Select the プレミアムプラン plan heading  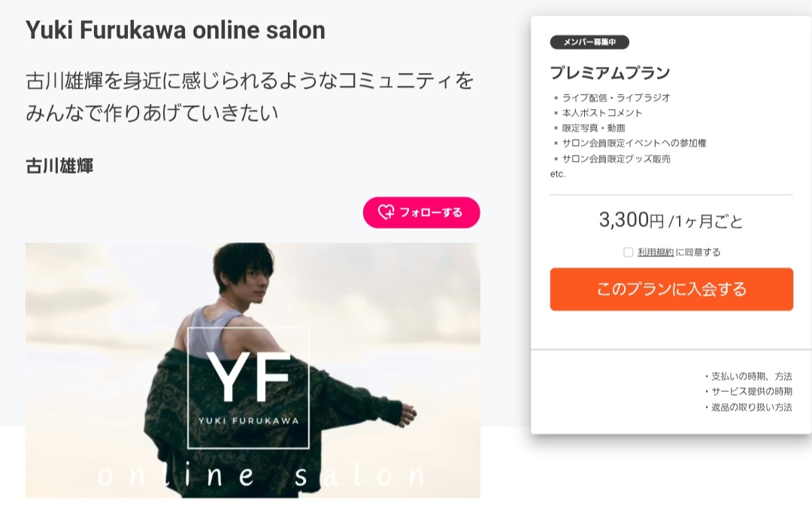(610, 72)
